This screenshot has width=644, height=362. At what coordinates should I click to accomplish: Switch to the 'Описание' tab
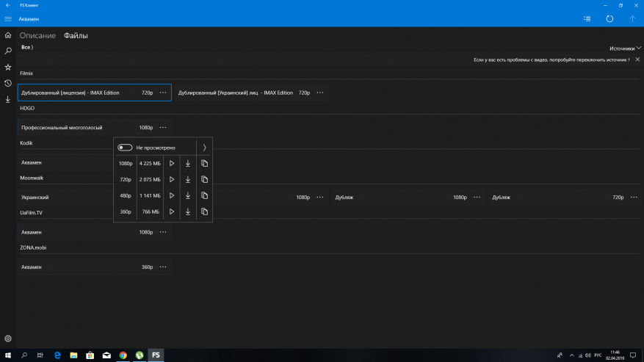coord(37,35)
